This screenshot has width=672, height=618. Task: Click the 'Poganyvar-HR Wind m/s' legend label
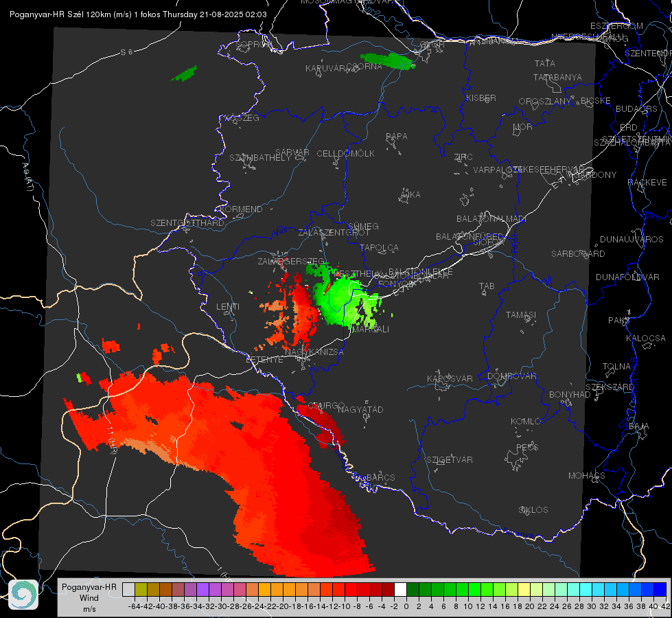click(x=89, y=598)
